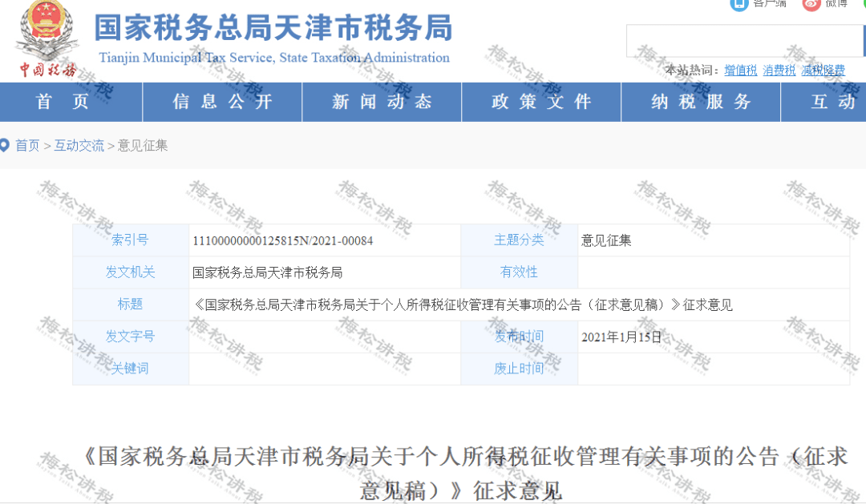Image resolution: width=866 pixels, height=504 pixels.
Task: Click the 互动交流 breadcrumb link
Action: (79, 146)
